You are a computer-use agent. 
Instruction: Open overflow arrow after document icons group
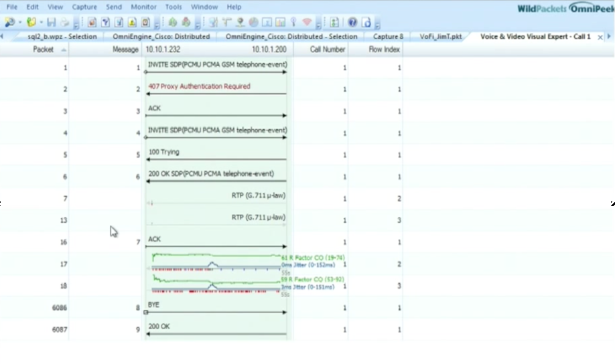[157, 25]
